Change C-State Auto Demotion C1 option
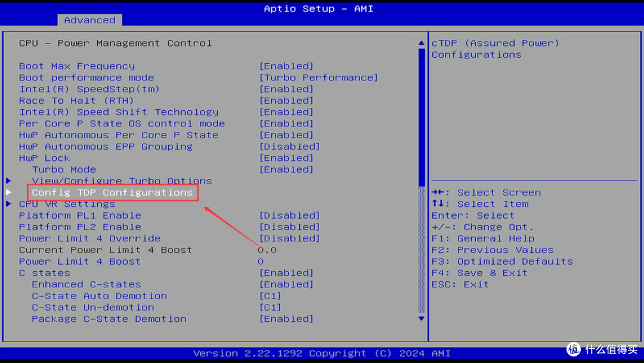The image size is (644, 363). (x=270, y=296)
